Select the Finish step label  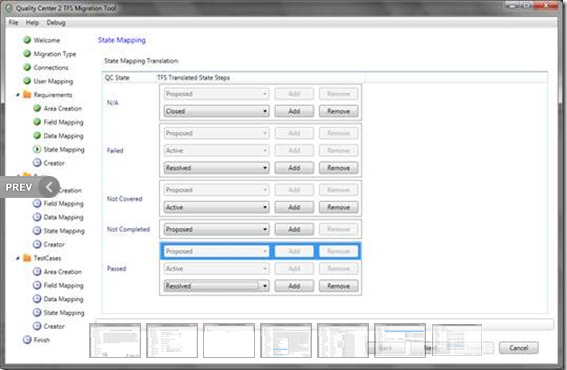tap(42, 340)
